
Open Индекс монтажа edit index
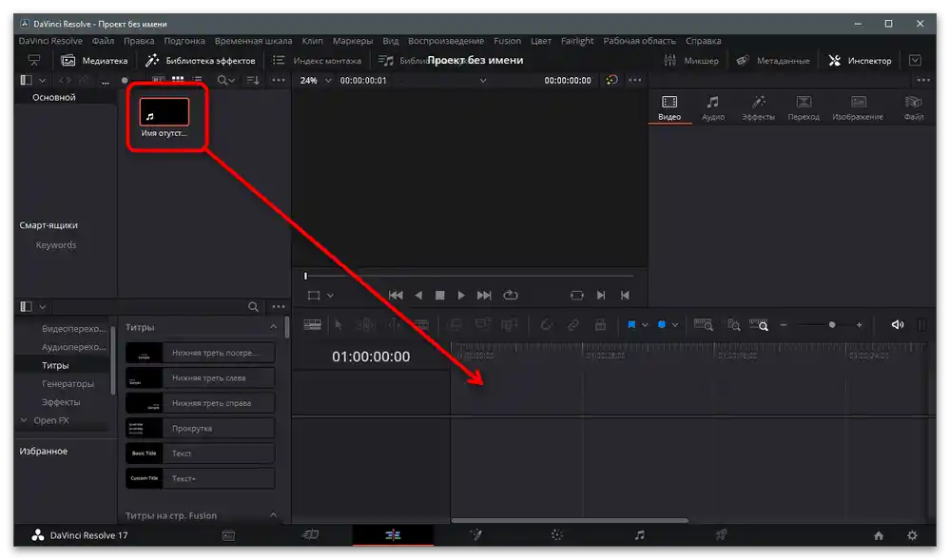[x=317, y=61]
